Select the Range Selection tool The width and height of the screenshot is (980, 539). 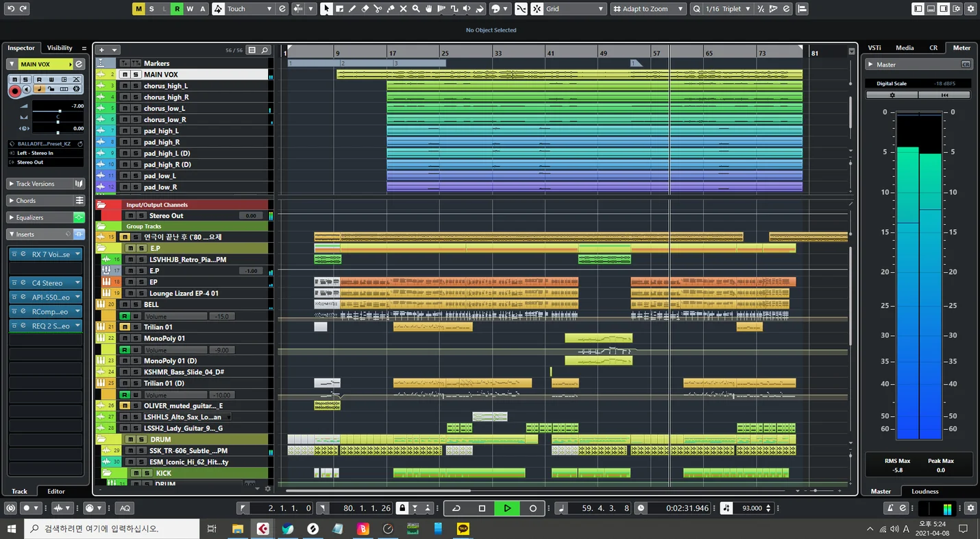[339, 9]
